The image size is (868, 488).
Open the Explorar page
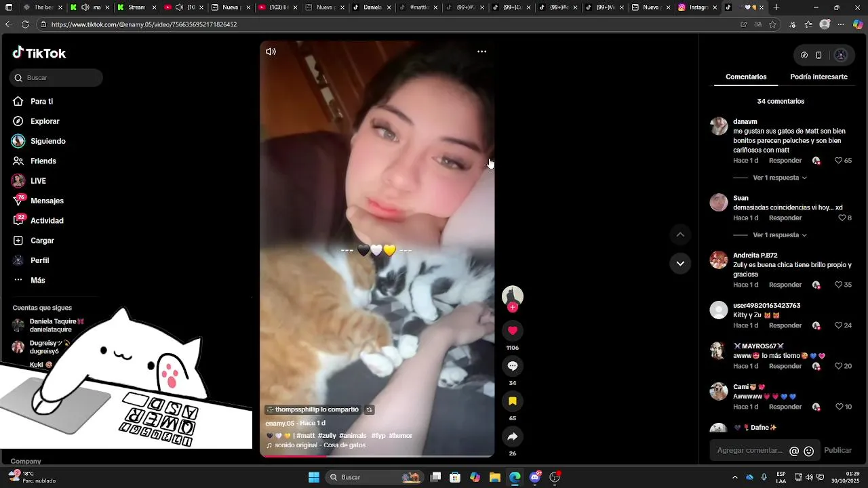(x=45, y=121)
